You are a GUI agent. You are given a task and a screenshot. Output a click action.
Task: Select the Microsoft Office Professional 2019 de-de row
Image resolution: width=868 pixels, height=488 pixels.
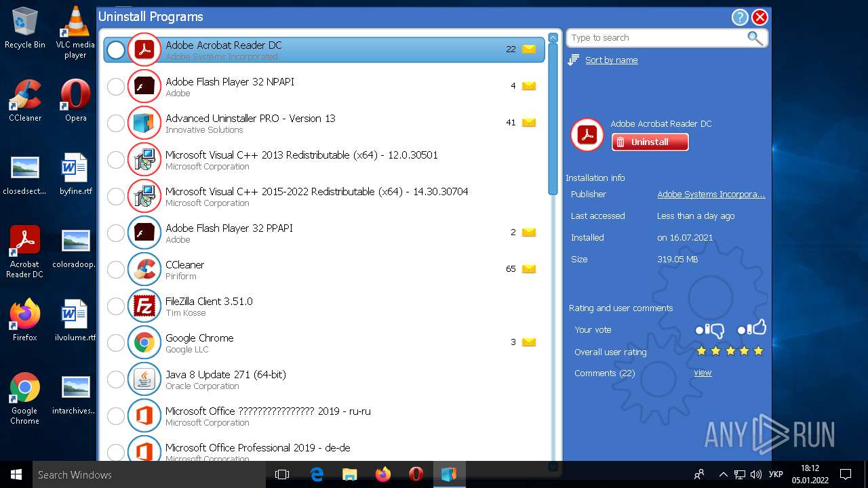(x=324, y=450)
